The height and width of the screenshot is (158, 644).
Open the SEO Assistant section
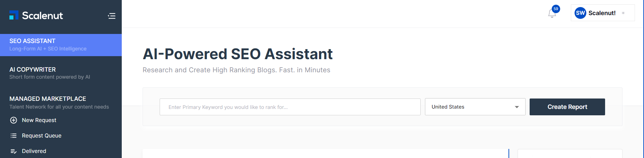tap(61, 45)
